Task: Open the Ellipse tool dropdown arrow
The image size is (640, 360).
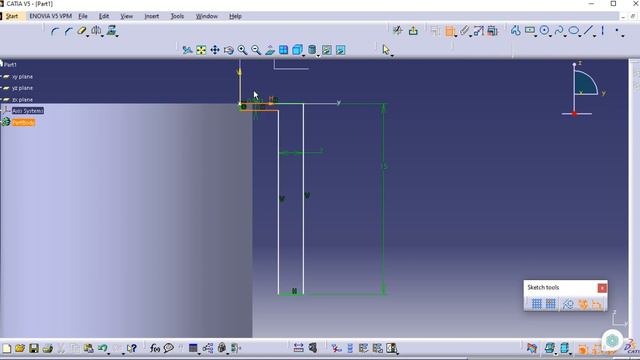Action: point(580,36)
